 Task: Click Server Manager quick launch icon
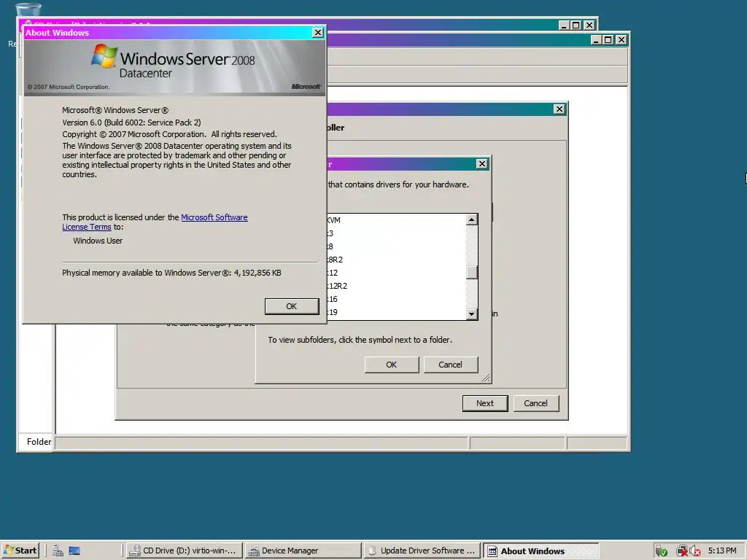[58, 551]
